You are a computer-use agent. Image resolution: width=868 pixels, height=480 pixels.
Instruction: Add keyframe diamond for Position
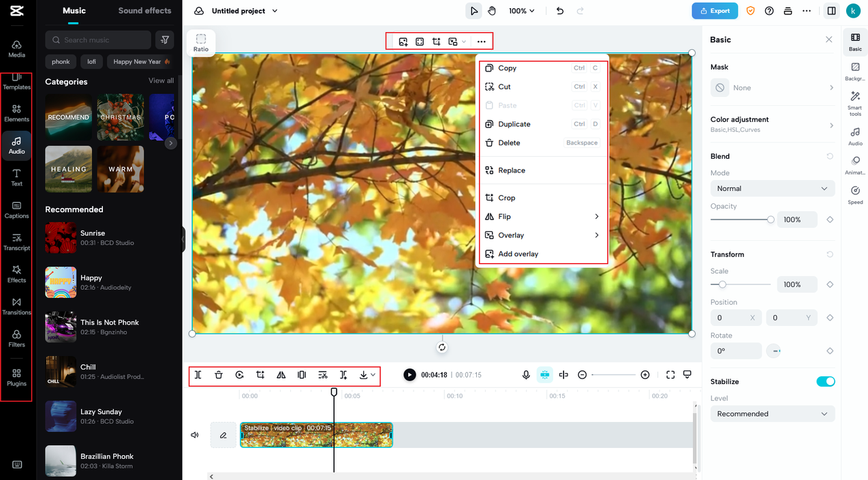point(830,318)
